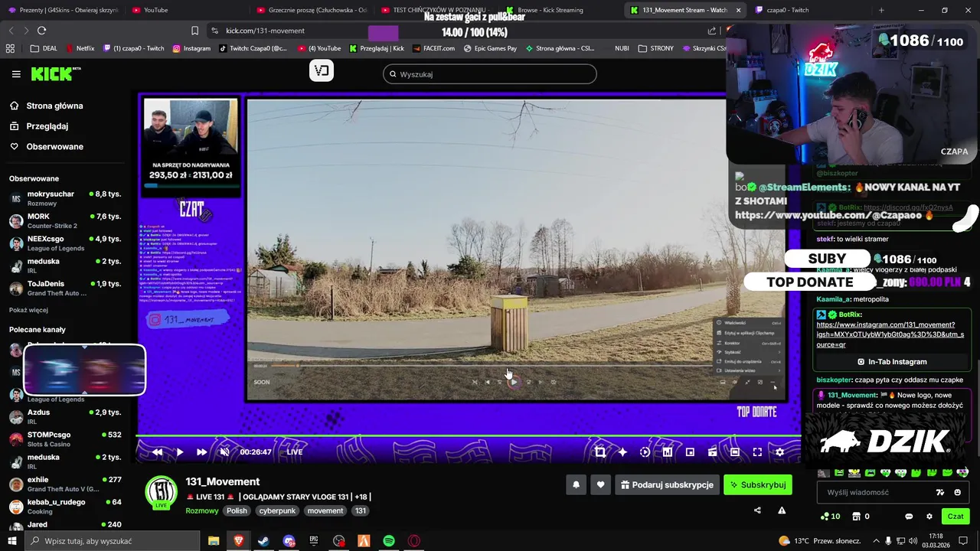The width and height of the screenshot is (980, 551).
Task: Open Netflix bookmark
Action: [80, 48]
